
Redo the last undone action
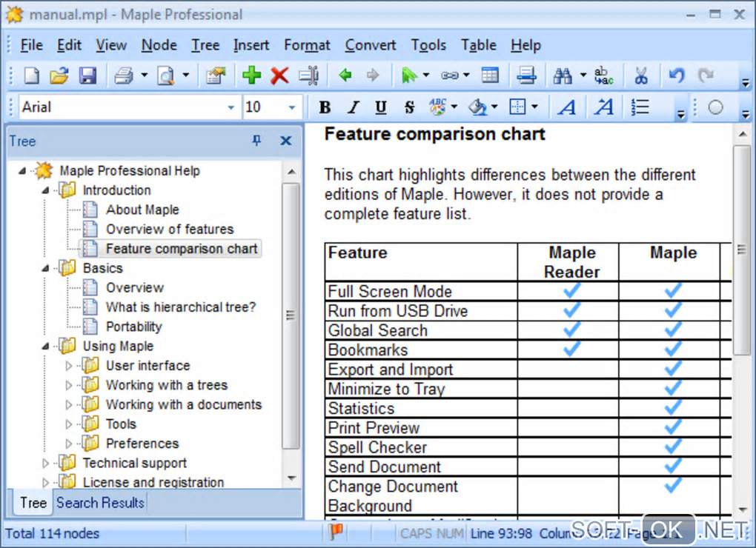(706, 75)
